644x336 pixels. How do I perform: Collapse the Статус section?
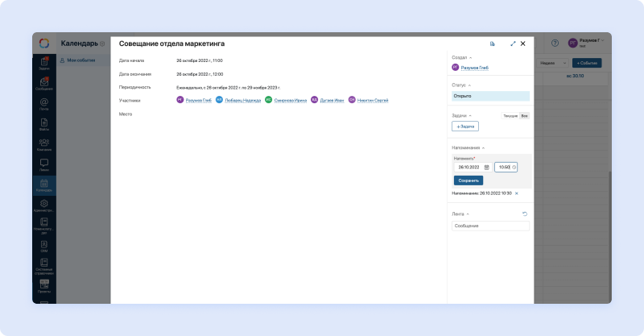[x=469, y=85]
